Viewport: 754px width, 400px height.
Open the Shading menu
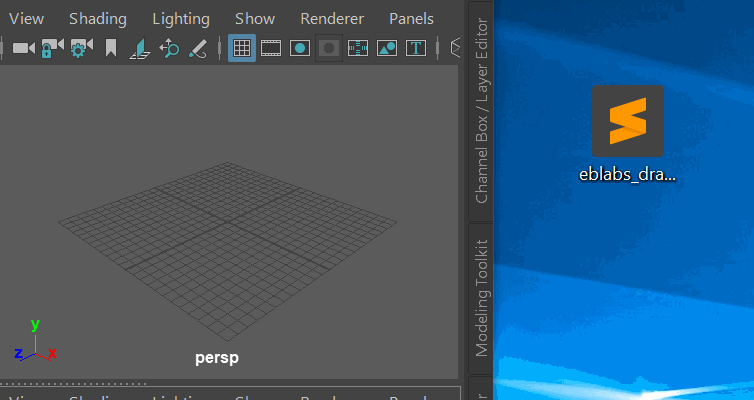(x=98, y=19)
